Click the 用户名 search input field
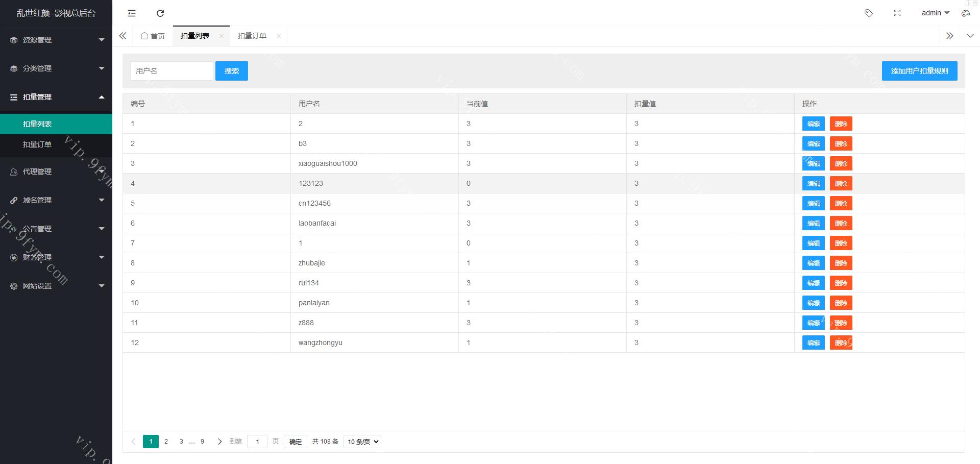 171,71
